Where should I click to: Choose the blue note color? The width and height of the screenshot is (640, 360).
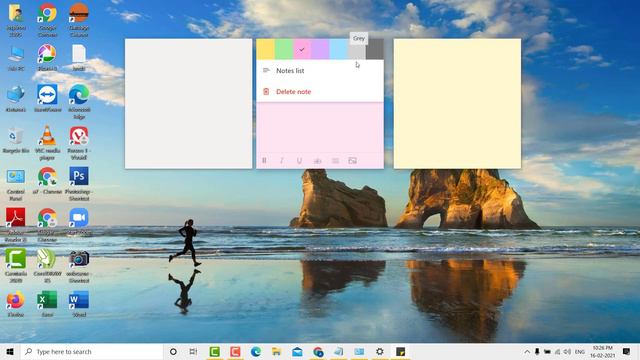(338, 49)
